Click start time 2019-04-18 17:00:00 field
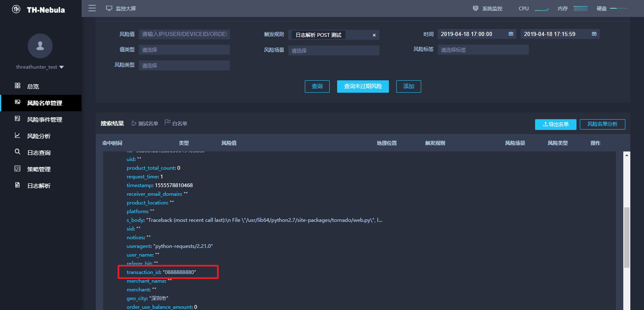 (x=477, y=34)
